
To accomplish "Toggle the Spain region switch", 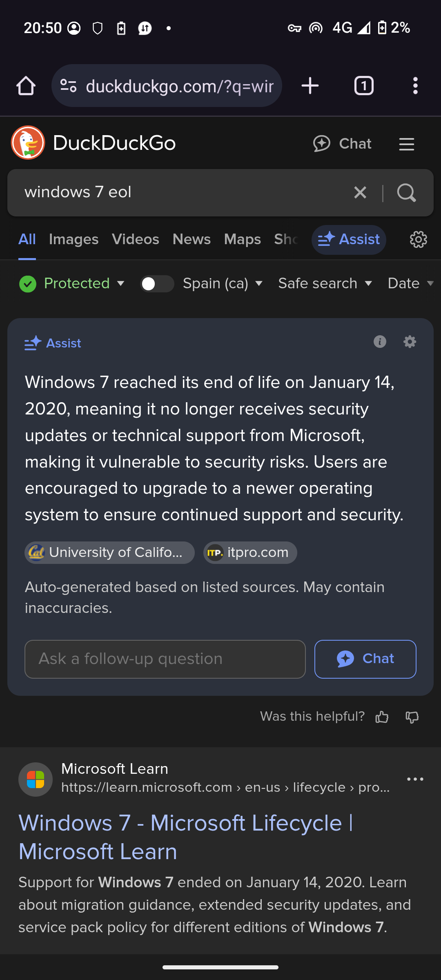I will tap(157, 284).
